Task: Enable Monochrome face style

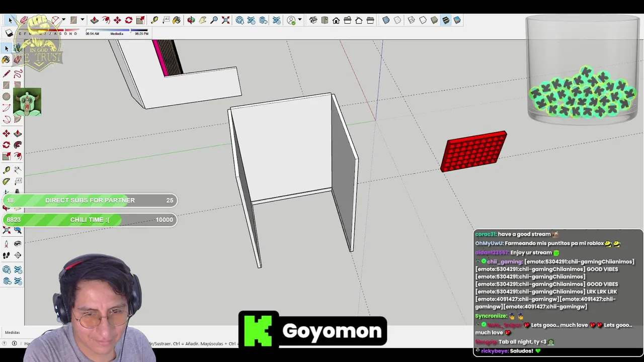Action: coord(457,20)
